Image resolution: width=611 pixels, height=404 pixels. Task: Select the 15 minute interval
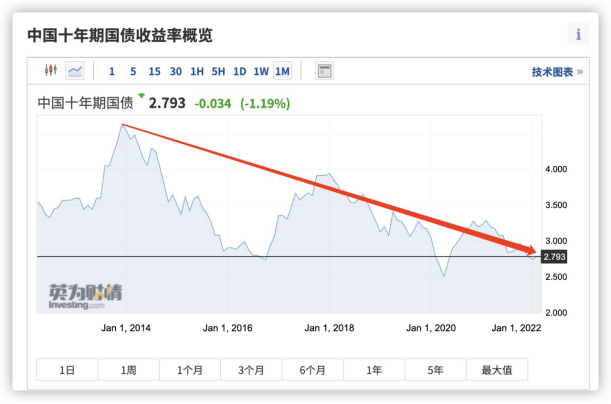tap(154, 72)
